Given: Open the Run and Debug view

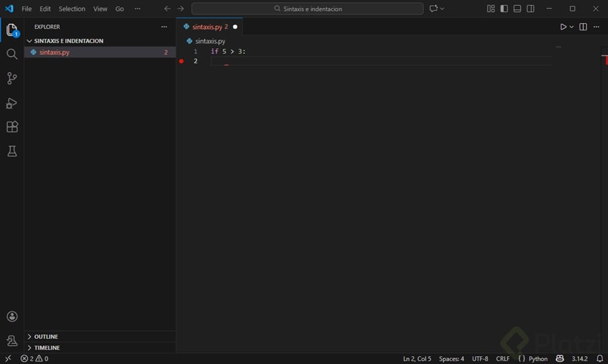Looking at the screenshot, I should point(12,103).
